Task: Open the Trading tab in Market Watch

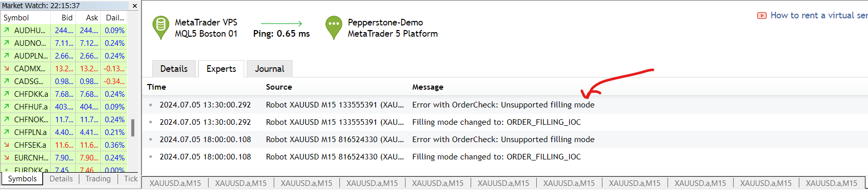Action: pos(98,179)
